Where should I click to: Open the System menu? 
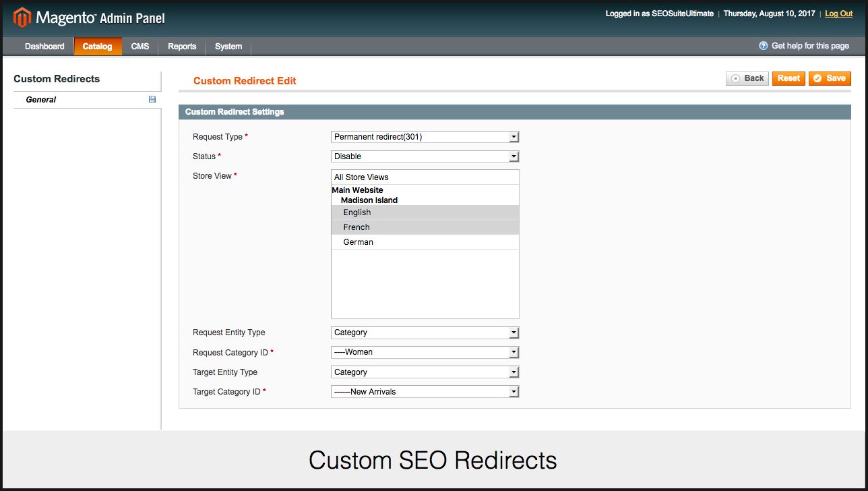(228, 47)
